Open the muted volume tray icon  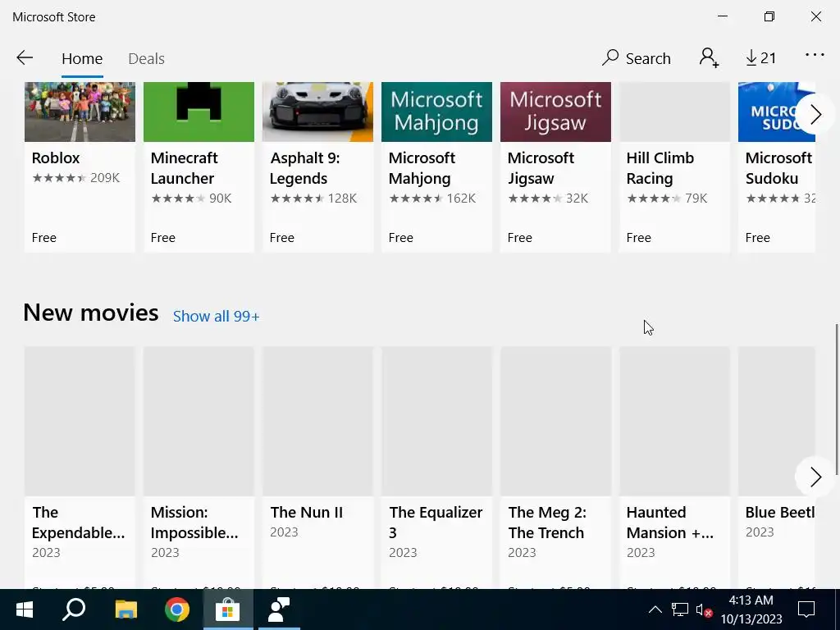pyautogui.click(x=703, y=609)
